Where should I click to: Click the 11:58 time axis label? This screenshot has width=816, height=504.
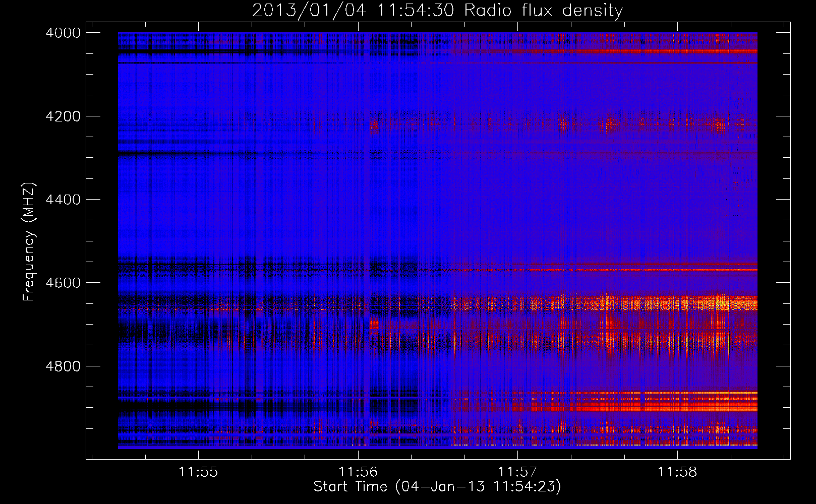pyautogui.click(x=677, y=472)
